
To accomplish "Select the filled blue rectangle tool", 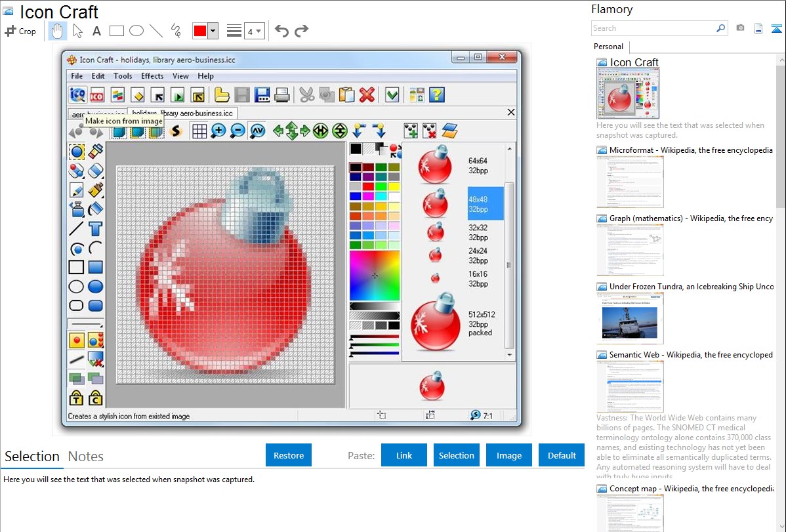I will (95, 267).
